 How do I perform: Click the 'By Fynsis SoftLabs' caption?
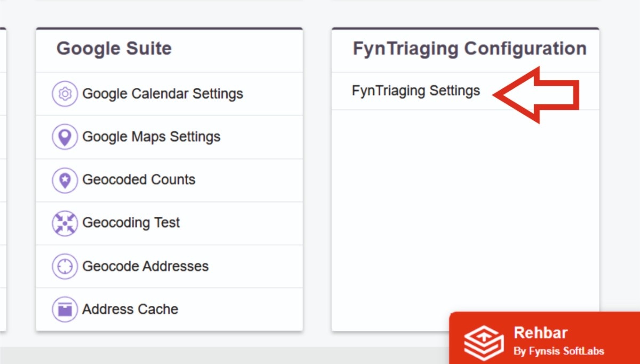click(x=558, y=351)
